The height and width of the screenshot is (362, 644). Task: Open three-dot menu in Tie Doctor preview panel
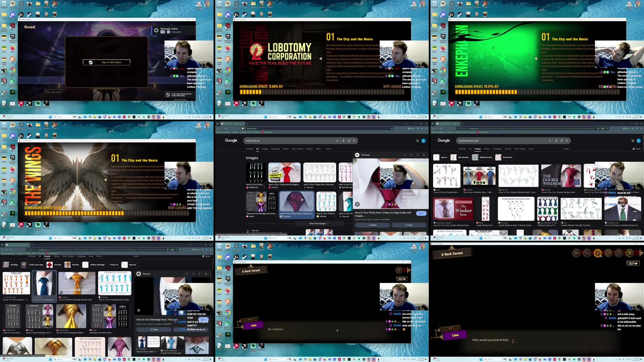(418, 155)
